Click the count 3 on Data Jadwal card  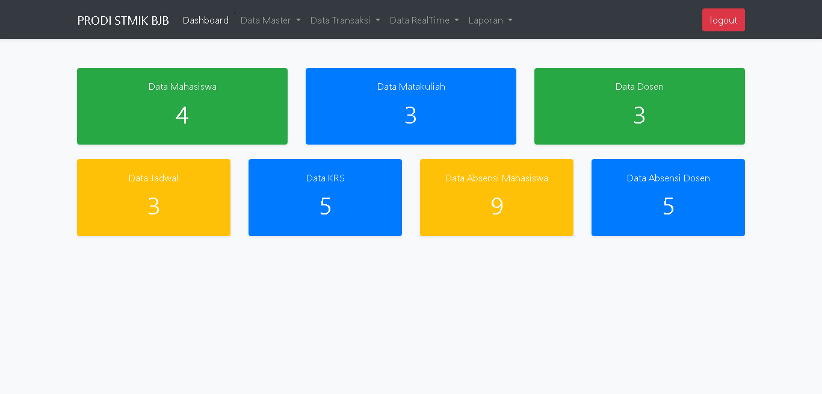point(154,206)
